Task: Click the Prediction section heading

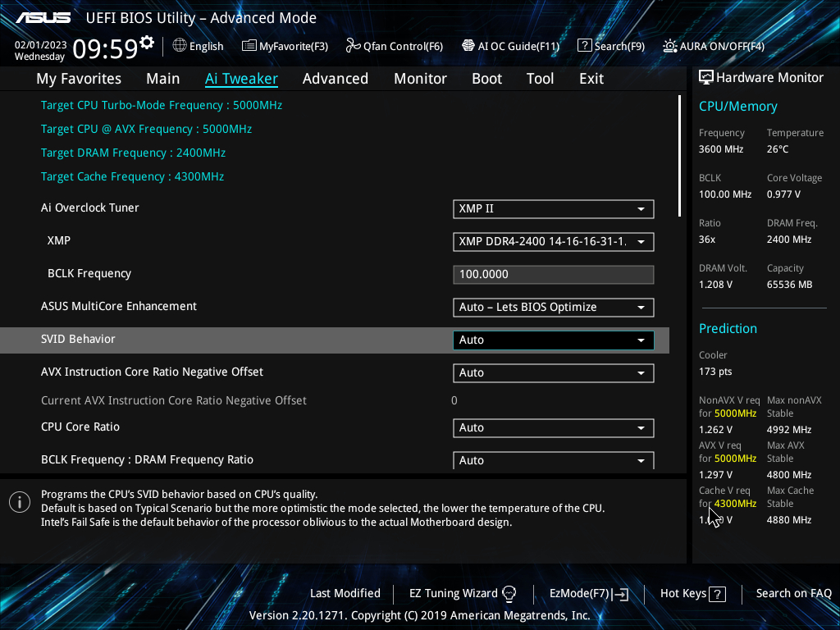Action: click(x=728, y=328)
